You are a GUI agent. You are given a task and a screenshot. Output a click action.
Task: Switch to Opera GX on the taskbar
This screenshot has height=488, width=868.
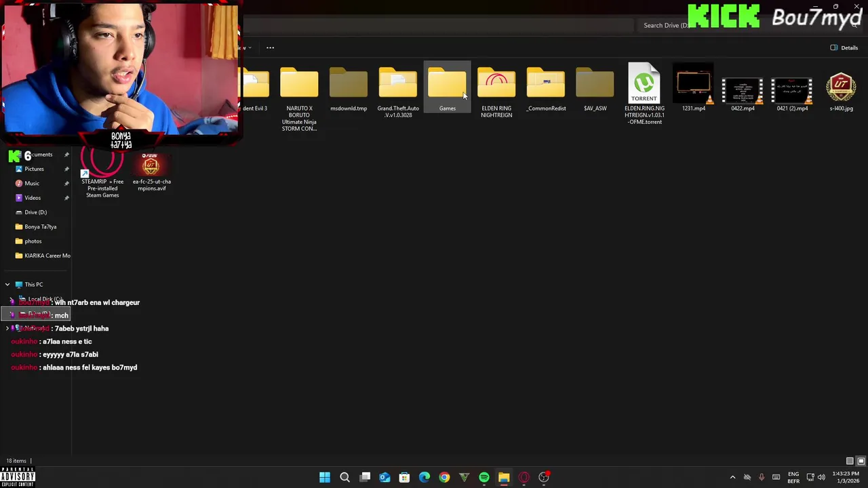[524, 477]
